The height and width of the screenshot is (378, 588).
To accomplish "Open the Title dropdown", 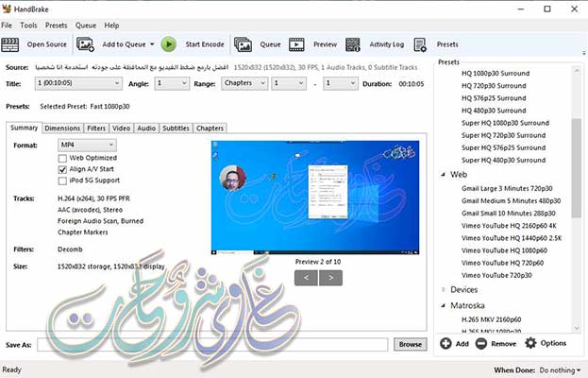I will click(x=78, y=83).
